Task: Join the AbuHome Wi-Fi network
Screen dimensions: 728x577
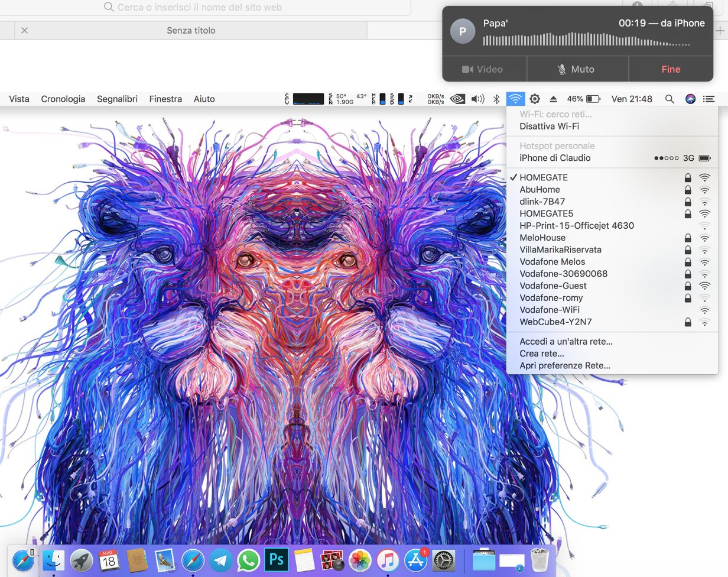Action: tap(612, 190)
